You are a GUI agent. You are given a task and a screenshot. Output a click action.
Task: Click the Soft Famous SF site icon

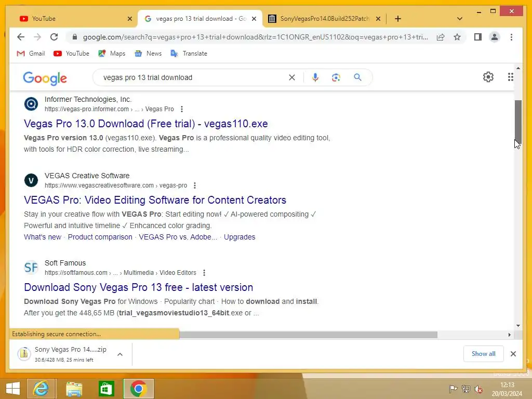(31, 268)
